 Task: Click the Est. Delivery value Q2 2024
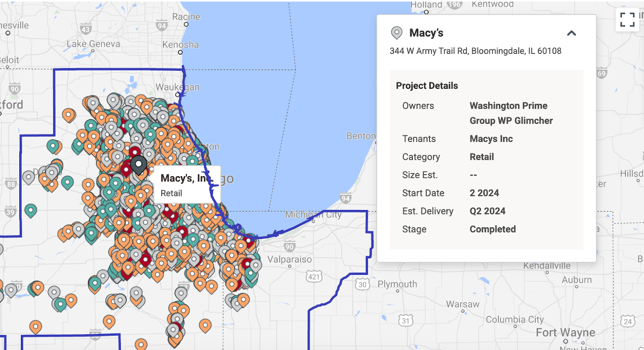coord(487,211)
